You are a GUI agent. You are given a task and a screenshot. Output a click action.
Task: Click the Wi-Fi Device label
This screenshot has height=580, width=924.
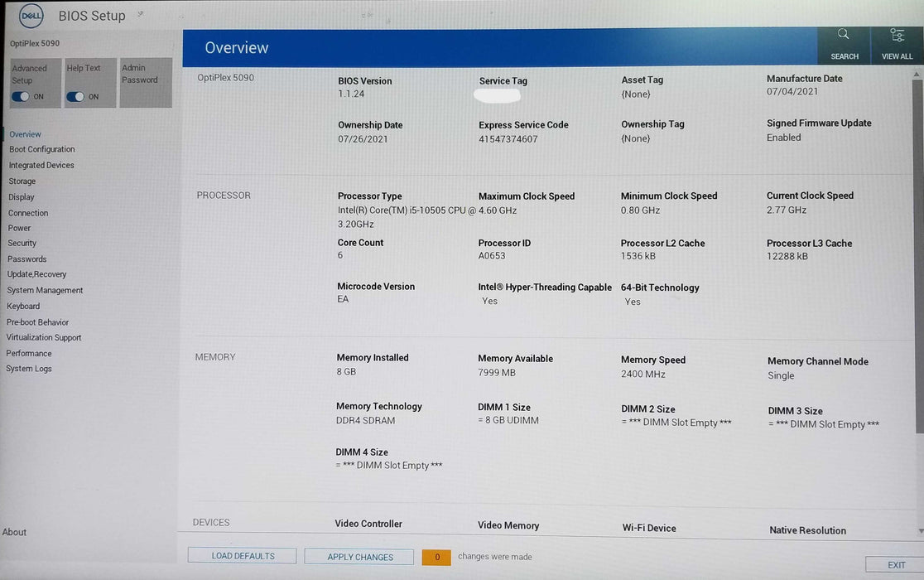click(x=649, y=528)
